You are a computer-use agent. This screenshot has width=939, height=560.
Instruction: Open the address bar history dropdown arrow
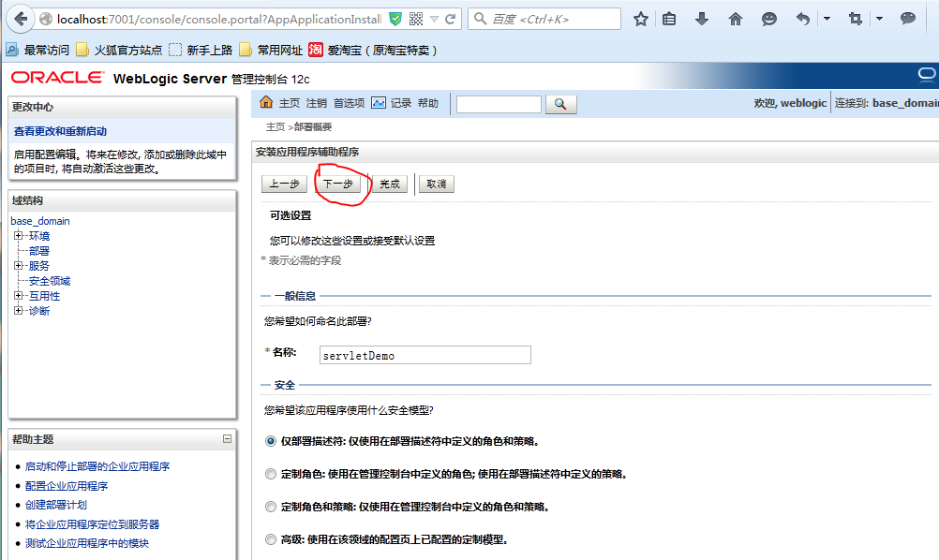[435, 19]
